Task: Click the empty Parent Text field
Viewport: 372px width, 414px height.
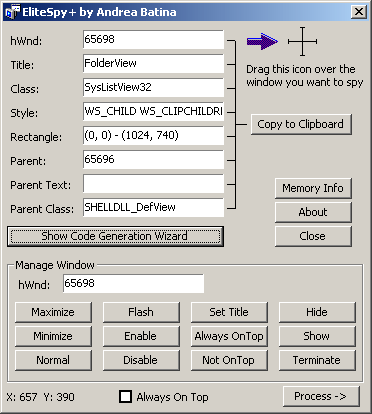Action: 153,184
